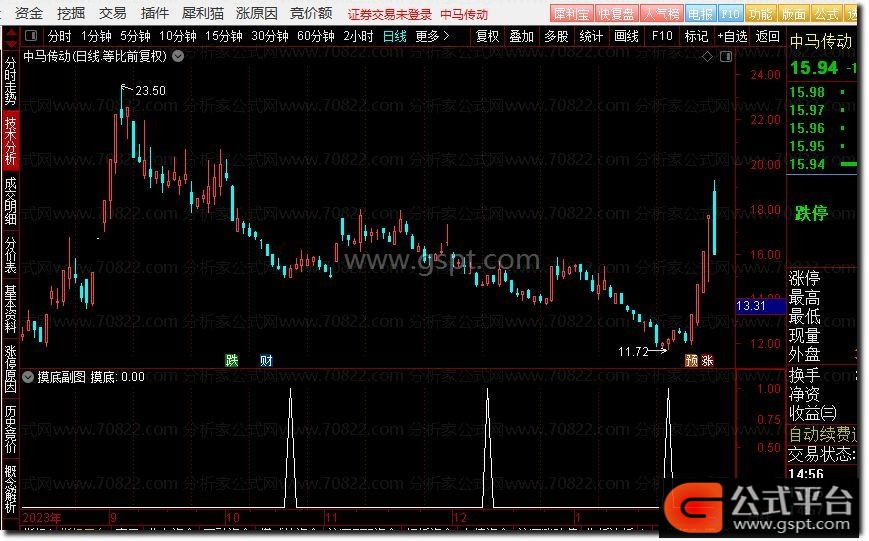Open the 基本资料 sidebar tab
Screen dimensions: 869x541
[11, 309]
